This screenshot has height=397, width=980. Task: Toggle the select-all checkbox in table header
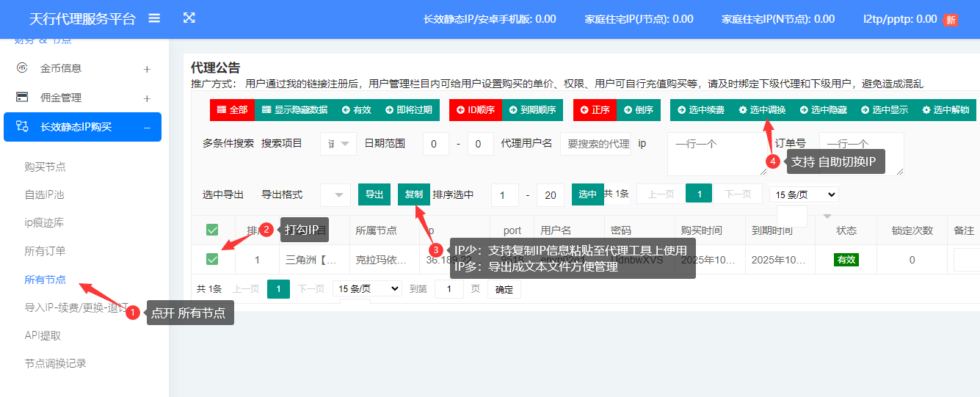pos(212,230)
